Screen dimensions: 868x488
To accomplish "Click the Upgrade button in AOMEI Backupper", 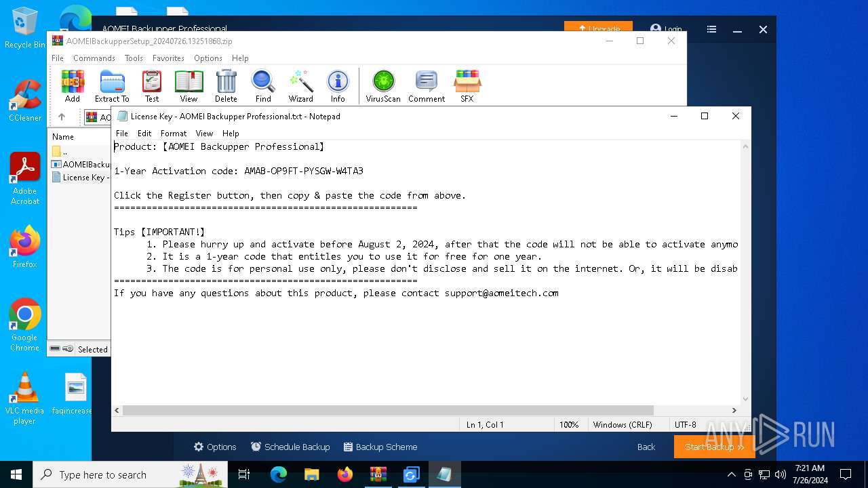I will [598, 28].
